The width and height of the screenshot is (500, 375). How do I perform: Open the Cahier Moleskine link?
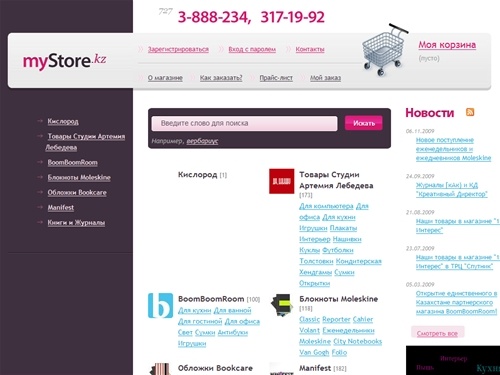click(363, 319)
